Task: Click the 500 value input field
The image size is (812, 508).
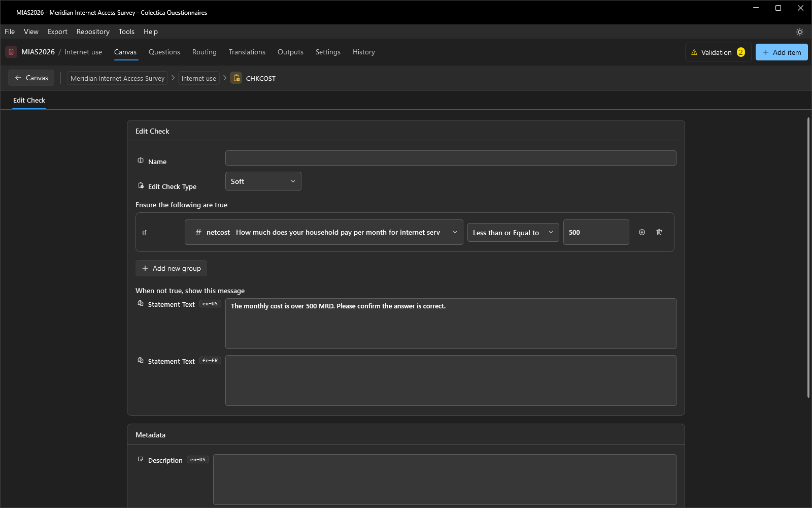Action: (x=596, y=232)
